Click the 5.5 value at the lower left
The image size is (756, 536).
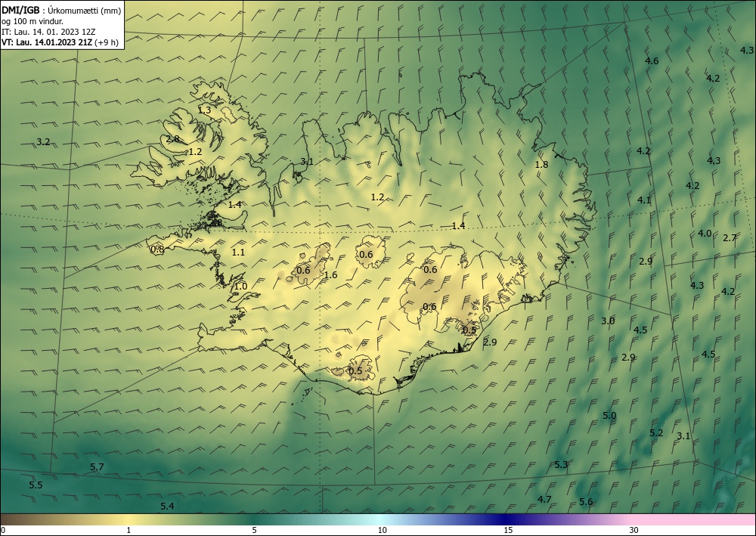pyautogui.click(x=36, y=485)
